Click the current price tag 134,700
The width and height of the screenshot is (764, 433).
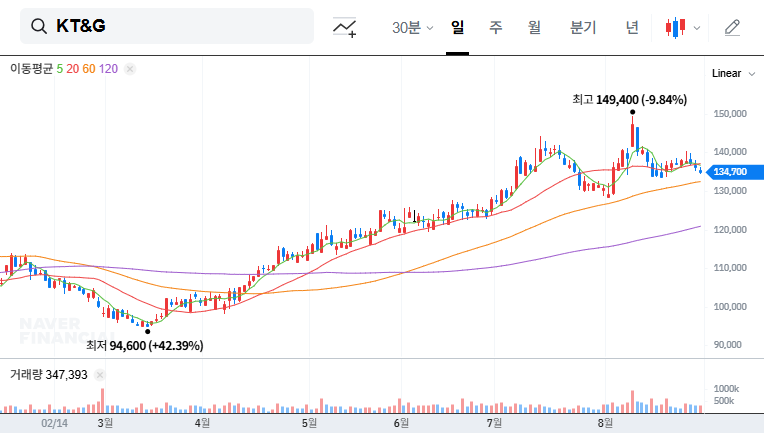click(x=734, y=172)
